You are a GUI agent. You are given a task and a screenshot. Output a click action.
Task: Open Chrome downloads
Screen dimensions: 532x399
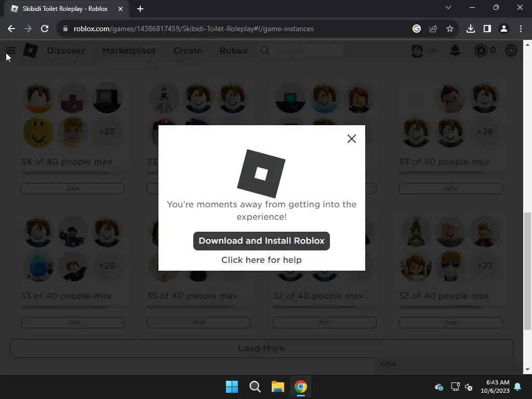471,29
